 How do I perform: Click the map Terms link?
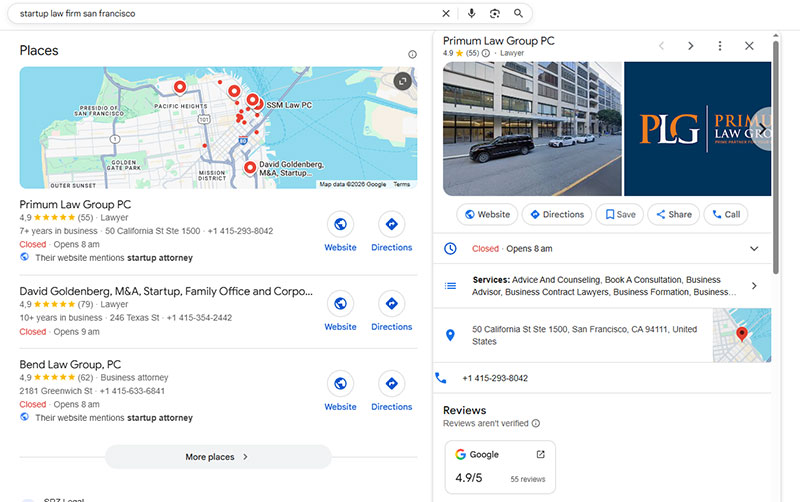point(402,184)
